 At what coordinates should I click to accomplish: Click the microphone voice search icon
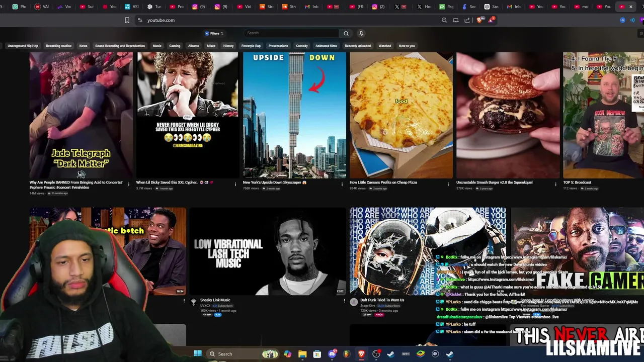pyautogui.click(x=361, y=33)
